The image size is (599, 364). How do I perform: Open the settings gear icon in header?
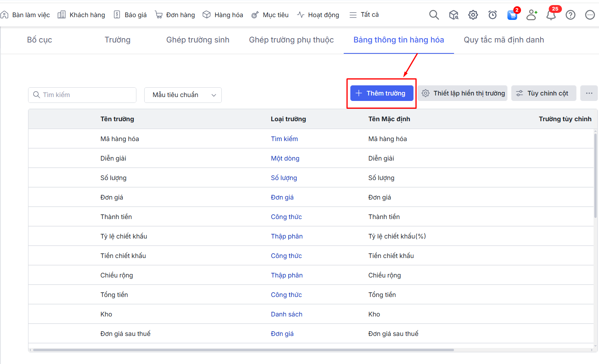pos(473,15)
